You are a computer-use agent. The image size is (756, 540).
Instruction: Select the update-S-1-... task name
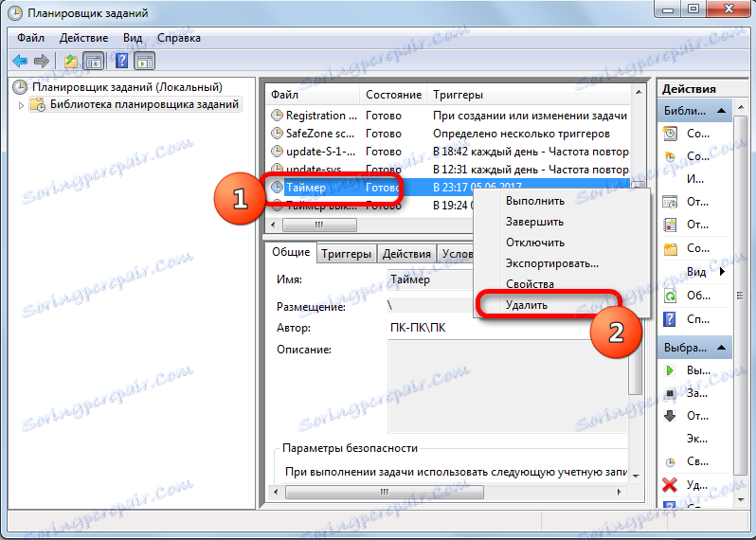coord(320,152)
